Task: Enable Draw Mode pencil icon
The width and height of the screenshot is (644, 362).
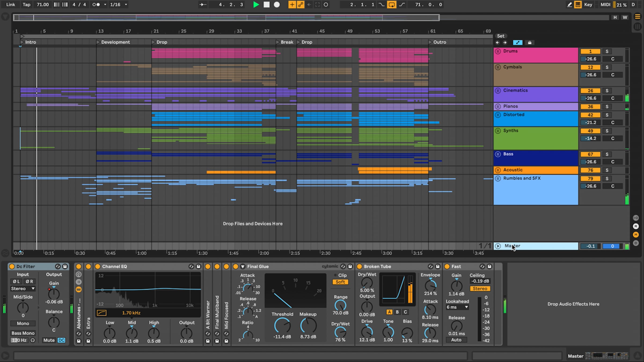Action: point(569,5)
